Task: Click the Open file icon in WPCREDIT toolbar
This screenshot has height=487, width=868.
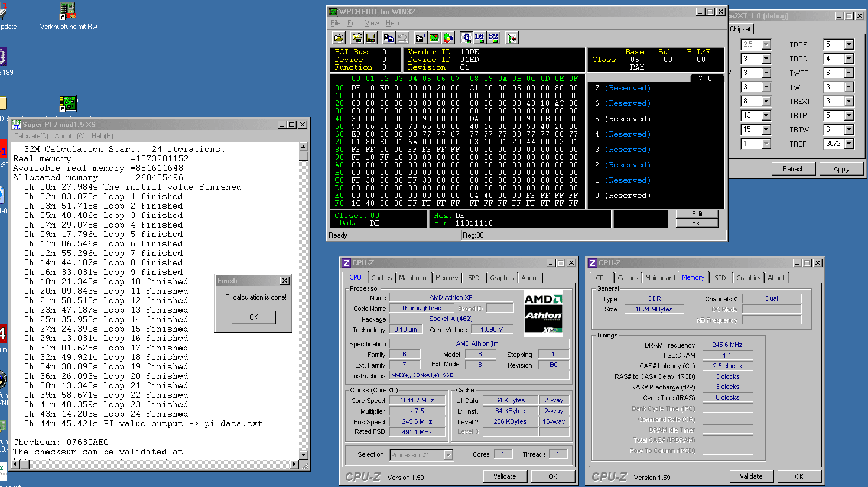Action: pos(339,38)
